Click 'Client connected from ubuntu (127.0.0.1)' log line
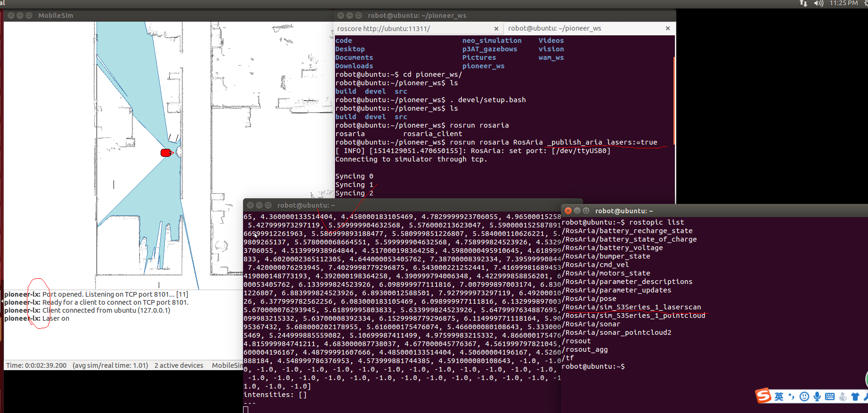 [x=87, y=310]
